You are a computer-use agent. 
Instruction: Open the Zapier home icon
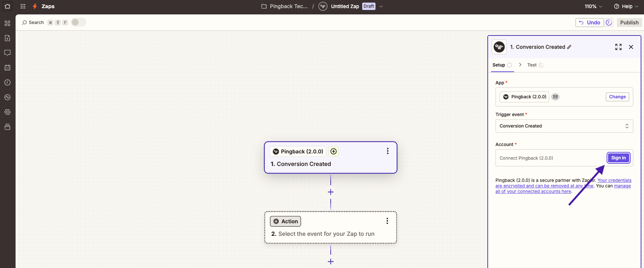tap(7, 6)
